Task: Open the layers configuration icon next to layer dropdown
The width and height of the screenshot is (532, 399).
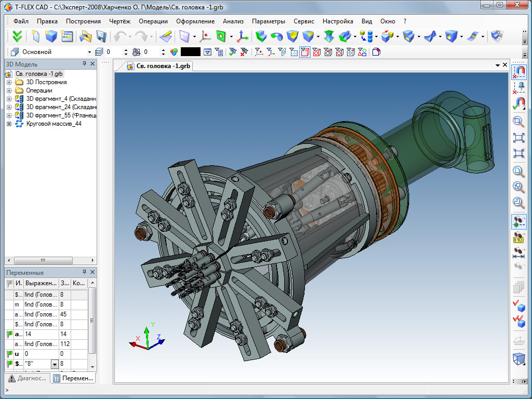Action: 100,52
